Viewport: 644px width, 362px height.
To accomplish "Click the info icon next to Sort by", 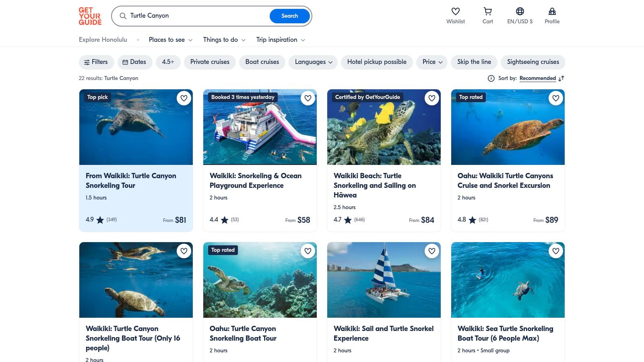I will pos(491,78).
